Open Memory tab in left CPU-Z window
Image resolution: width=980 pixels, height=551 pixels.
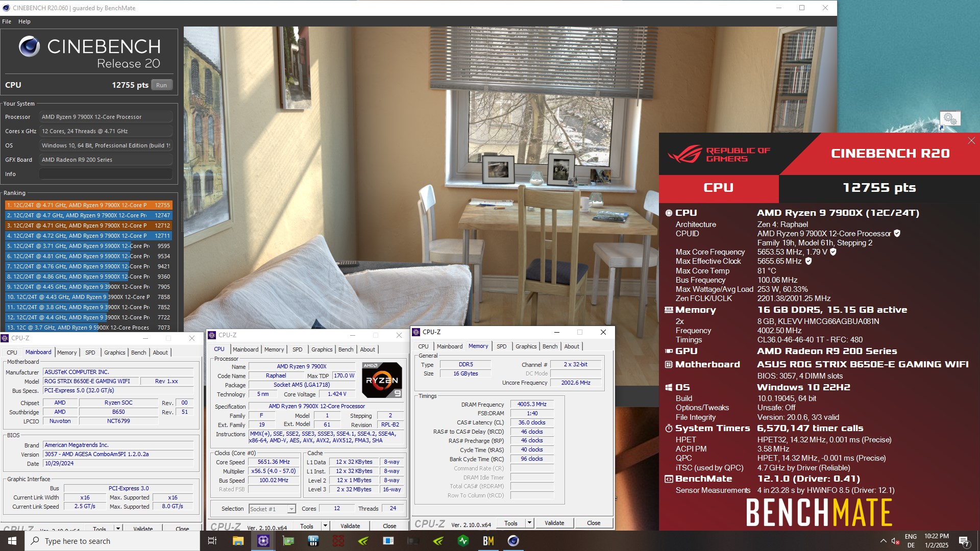click(67, 353)
